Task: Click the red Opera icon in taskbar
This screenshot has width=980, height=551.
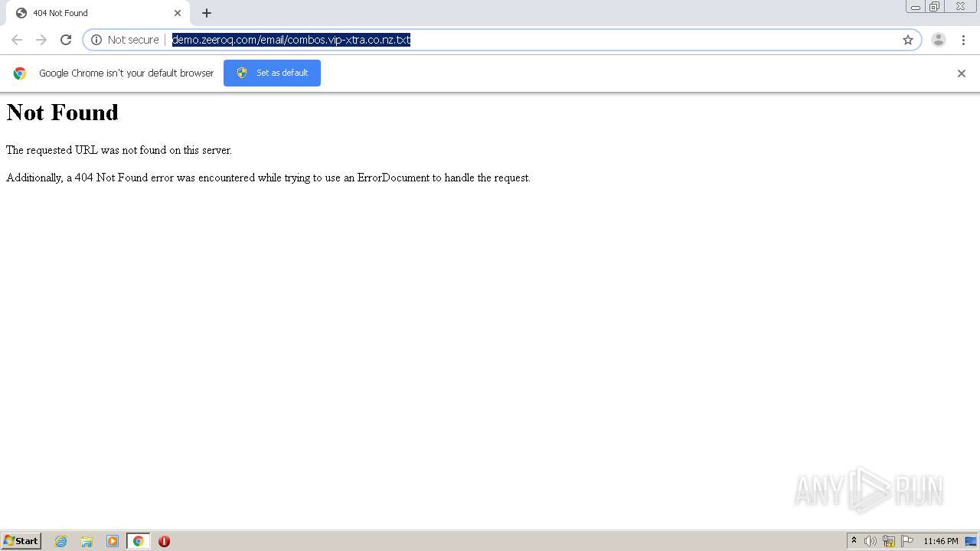Action: pyautogui.click(x=164, y=541)
